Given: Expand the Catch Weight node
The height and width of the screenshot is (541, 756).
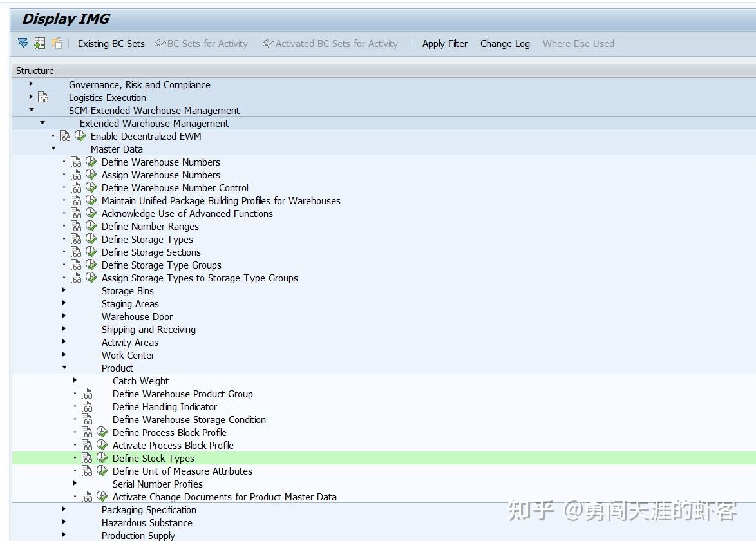Looking at the screenshot, I should pos(75,381).
